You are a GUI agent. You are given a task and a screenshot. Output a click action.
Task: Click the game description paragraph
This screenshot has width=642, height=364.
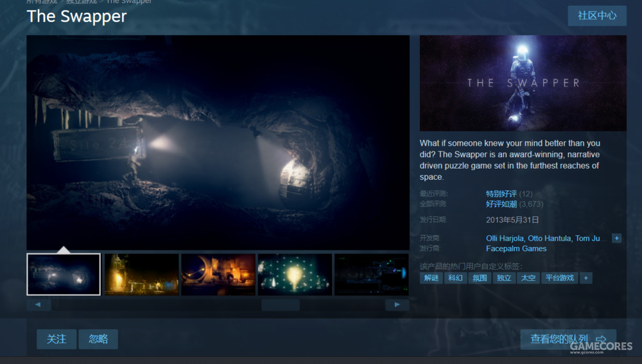click(x=510, y=160)
